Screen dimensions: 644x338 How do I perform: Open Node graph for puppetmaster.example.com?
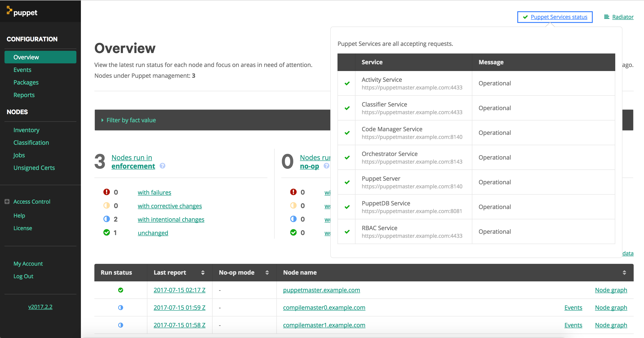[x=611, y=290]
